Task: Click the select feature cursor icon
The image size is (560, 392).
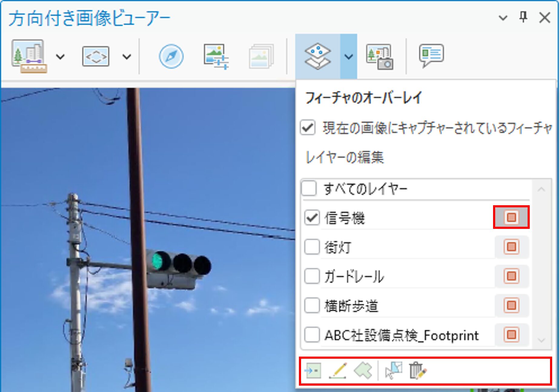Action: pos(393,371)
